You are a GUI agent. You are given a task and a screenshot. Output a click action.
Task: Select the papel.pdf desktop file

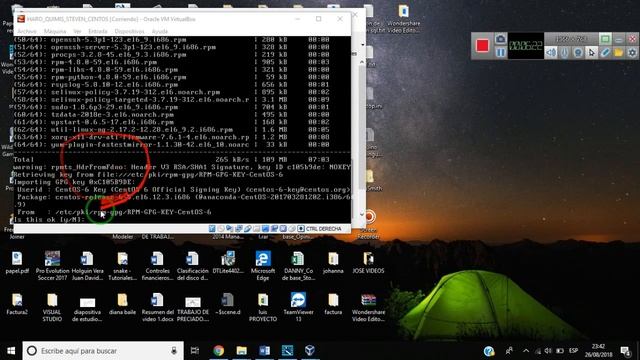[x=17, y=263]
